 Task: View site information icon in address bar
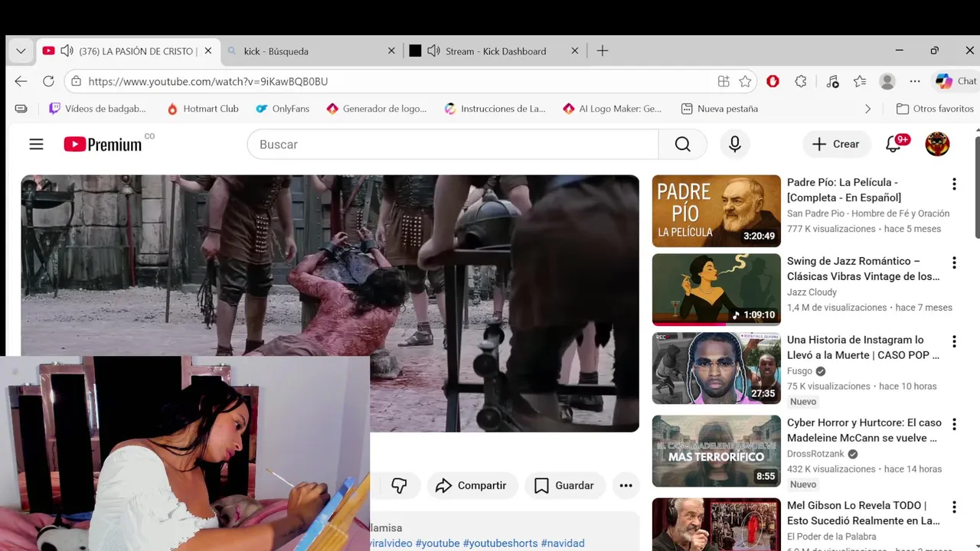pos(75,81)
